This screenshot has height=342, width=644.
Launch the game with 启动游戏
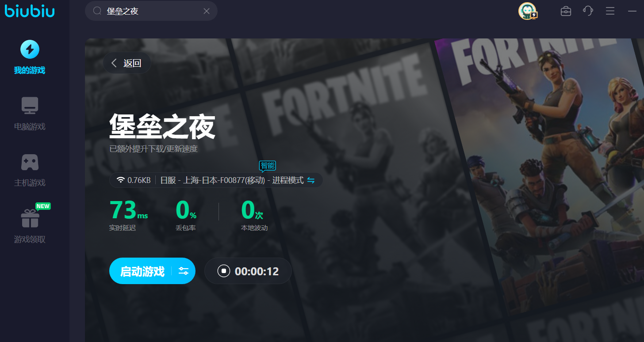pyautogui.click(x=142, y=271)
